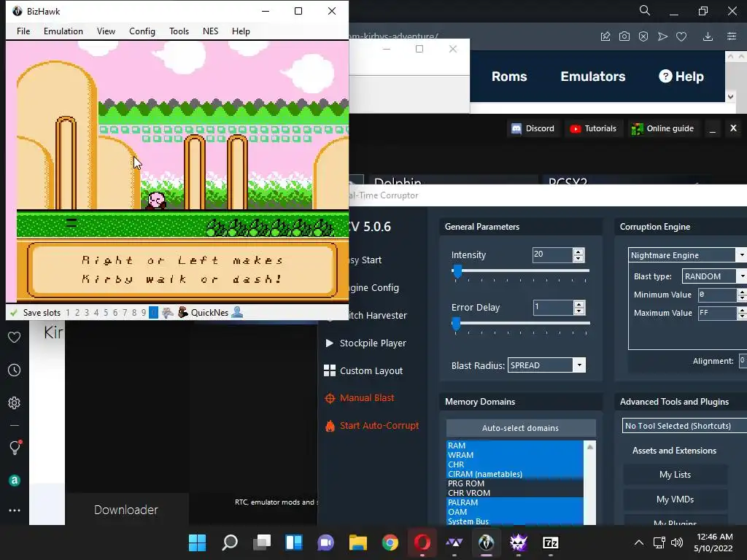Screen dimensions: 747x560
Task: Open the Tutorials YouTube button
Action: point(594,128)
